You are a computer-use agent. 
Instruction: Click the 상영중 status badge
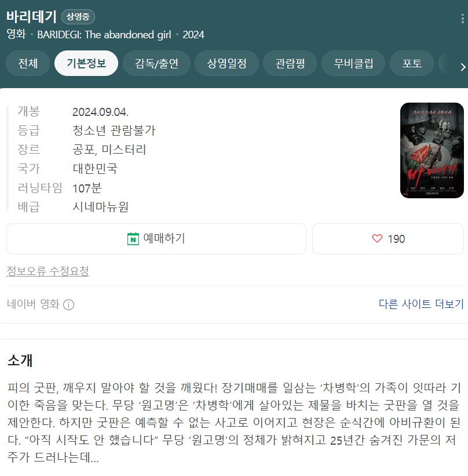[78, 17]
